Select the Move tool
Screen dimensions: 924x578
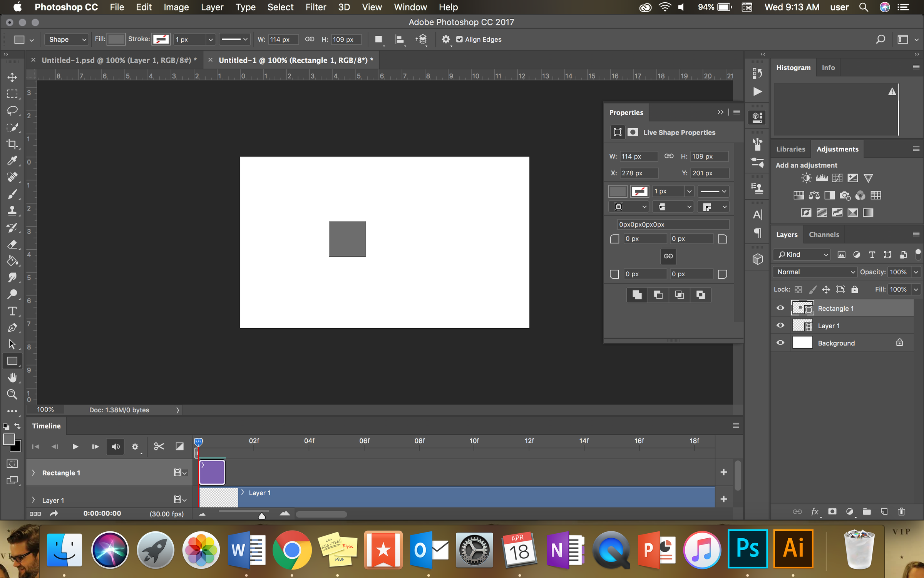pyautogui.click(x=12, y=77)
